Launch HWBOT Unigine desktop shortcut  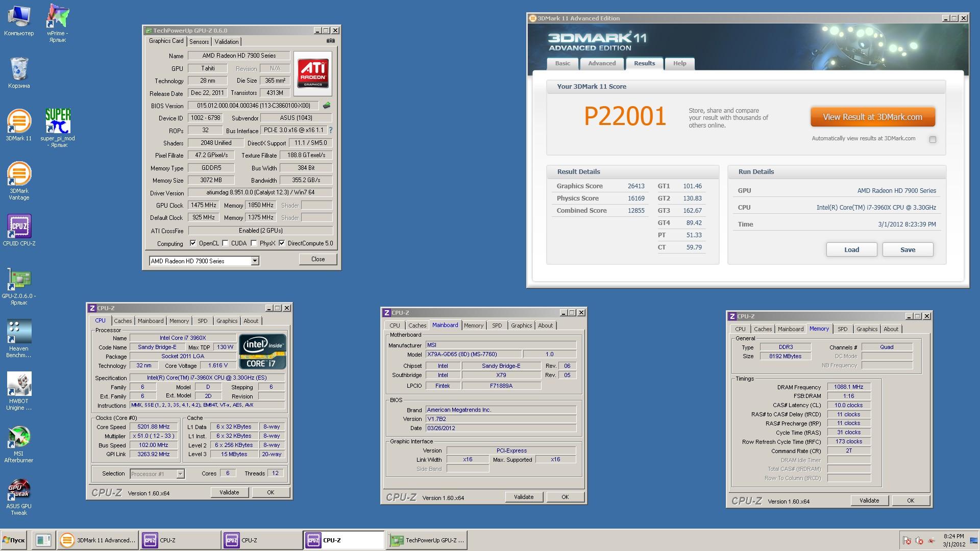tap(19, 391)
